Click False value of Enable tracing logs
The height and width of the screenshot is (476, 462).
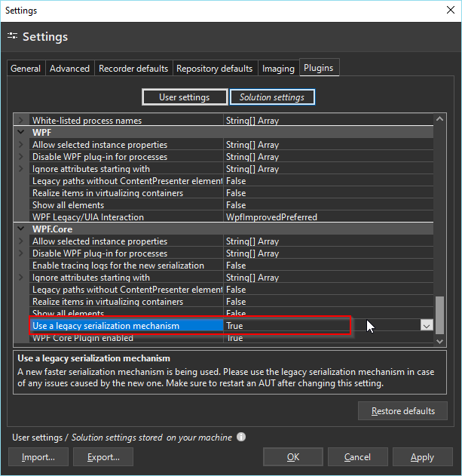[236, 266]
